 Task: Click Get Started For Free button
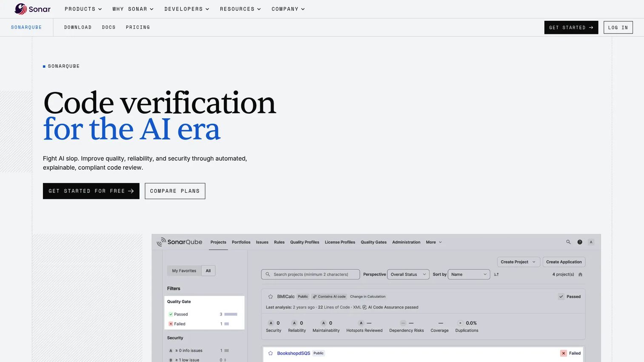pyautogui.click(x=91, y=191)
